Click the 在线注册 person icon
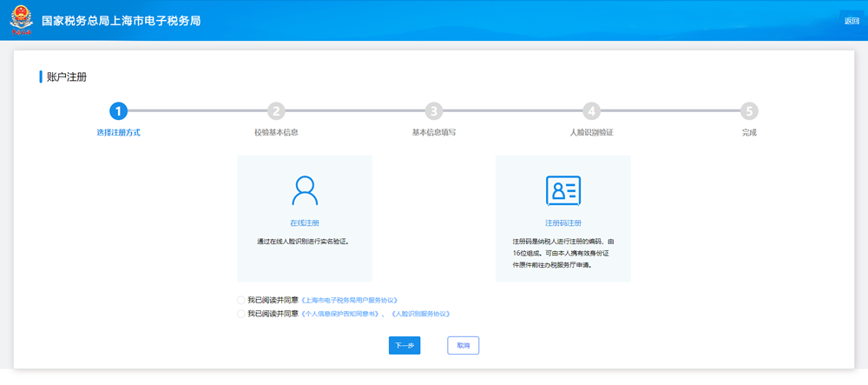The height and width of the screenshot is (385, 868). (305, 189)
